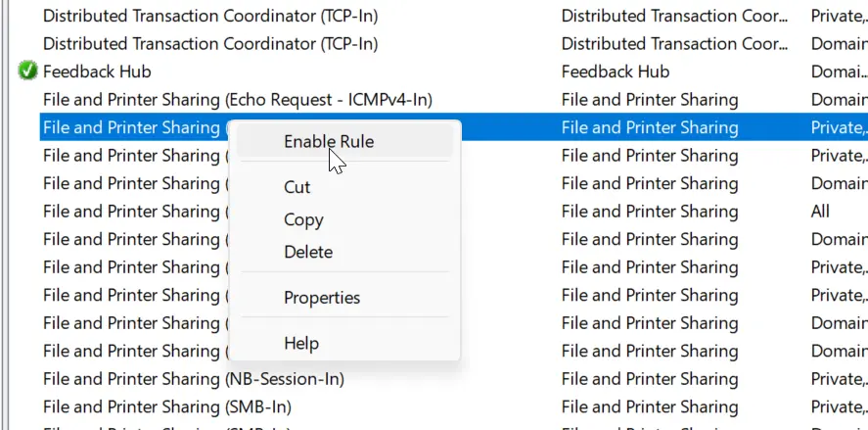This screenshot has height=430, width=868.
Task: Click Private profile cell of fully visible SMB-In row
Action: [840, 406]
